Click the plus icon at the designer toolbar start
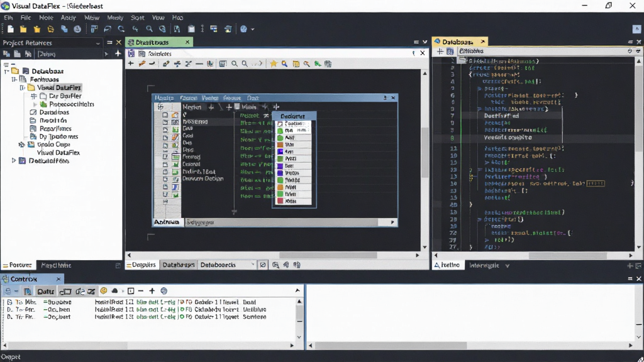This screenshot has width=644, height=362. click(131, 63)
